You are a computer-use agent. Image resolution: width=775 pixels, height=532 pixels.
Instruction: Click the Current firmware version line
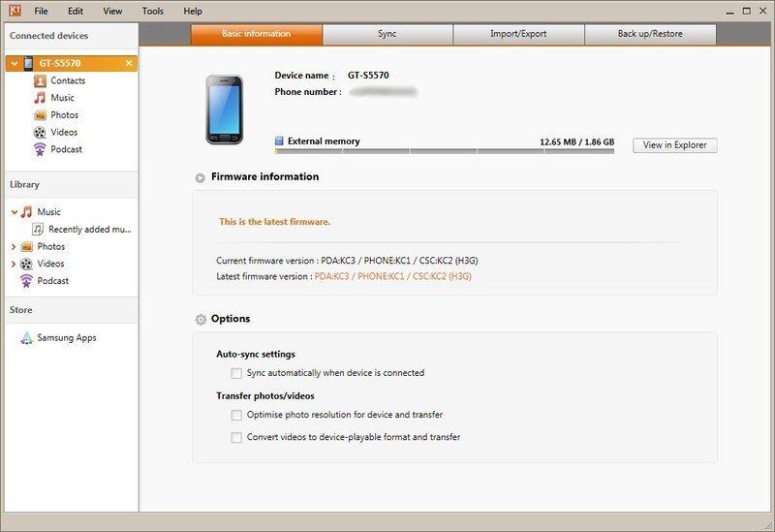(x=347, y=261)
